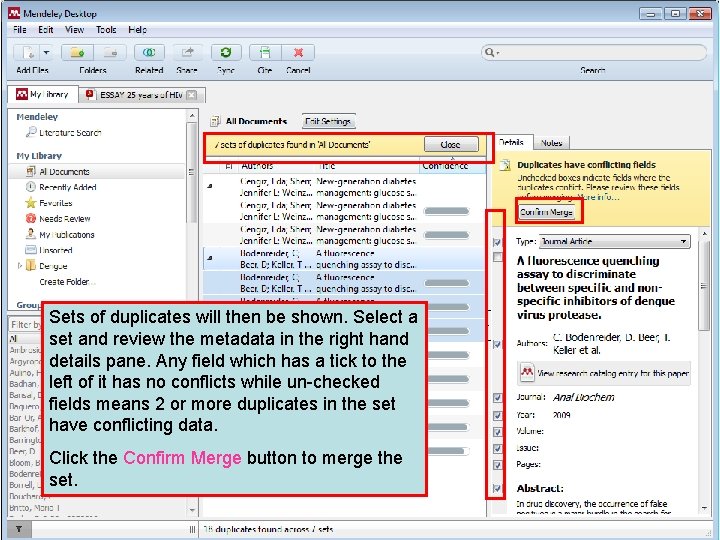This screenshot has width=720, height=540.
Task: Open the File menu
Action: (x=20, y=30)
